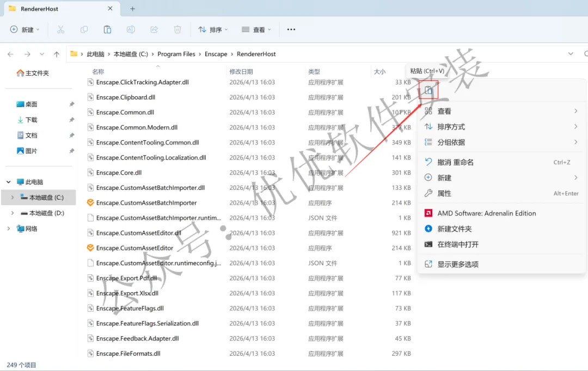588x371 pixels.
Task: Open the three-dot more options menu
Action: [291, 29]
